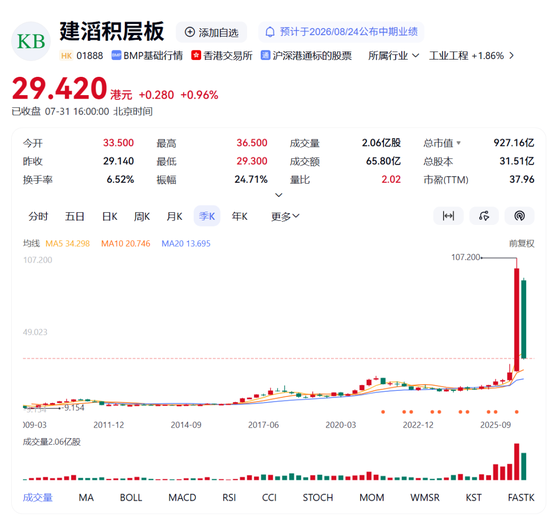Click the bell icon in earnings reminder
This screenshot has height=515, width=550.
(270, 32)
